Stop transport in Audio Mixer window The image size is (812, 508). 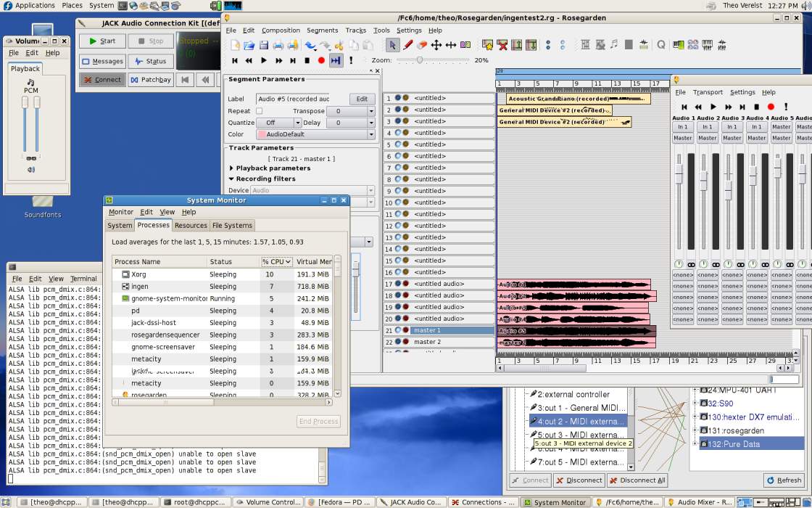pyautogui.click(x=756, y=107)
